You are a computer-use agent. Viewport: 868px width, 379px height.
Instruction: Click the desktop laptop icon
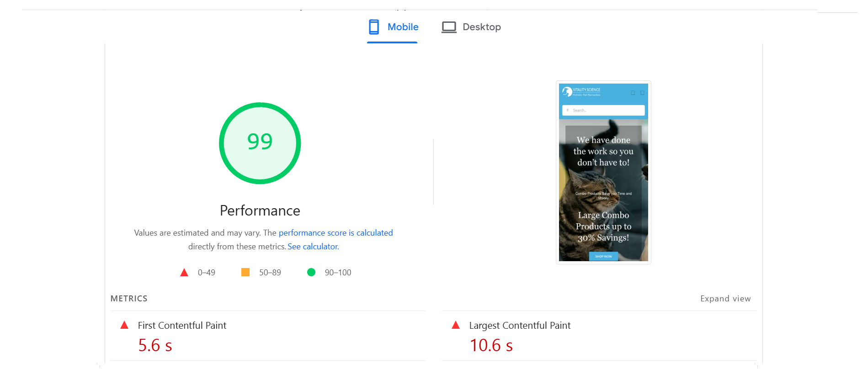coord(448,27)
